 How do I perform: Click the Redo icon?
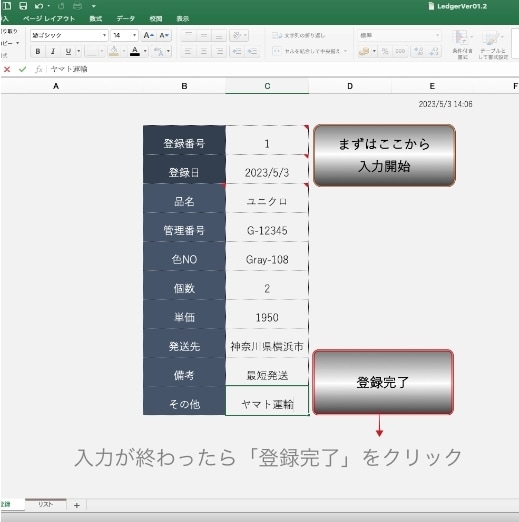point(61,6)
